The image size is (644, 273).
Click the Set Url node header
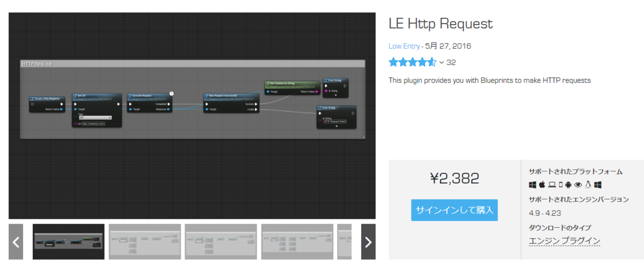point(97,97)
